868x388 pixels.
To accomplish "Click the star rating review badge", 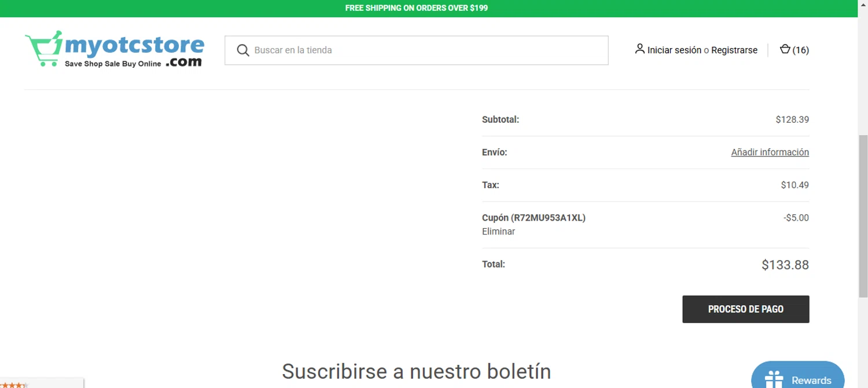I will click(42, 383).
